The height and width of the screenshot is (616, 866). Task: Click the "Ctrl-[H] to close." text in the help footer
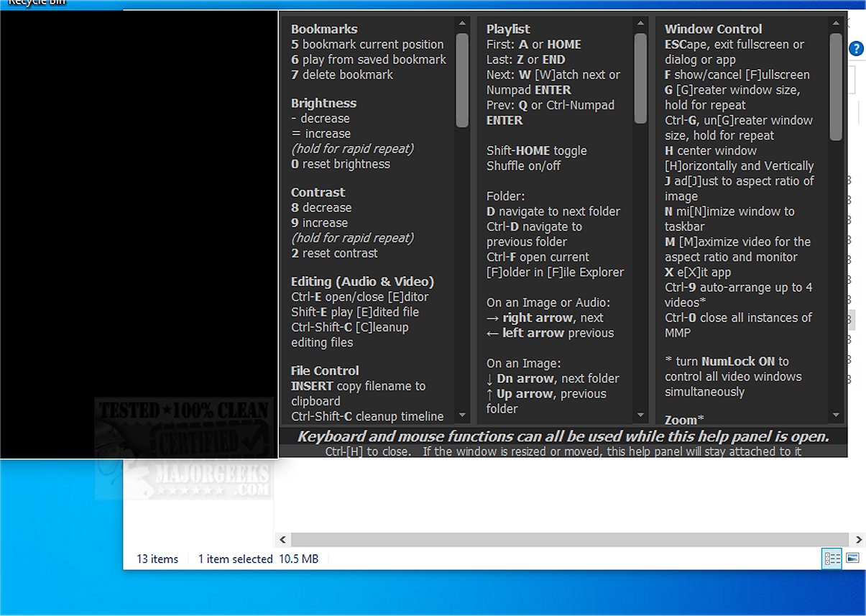[368, 451]
